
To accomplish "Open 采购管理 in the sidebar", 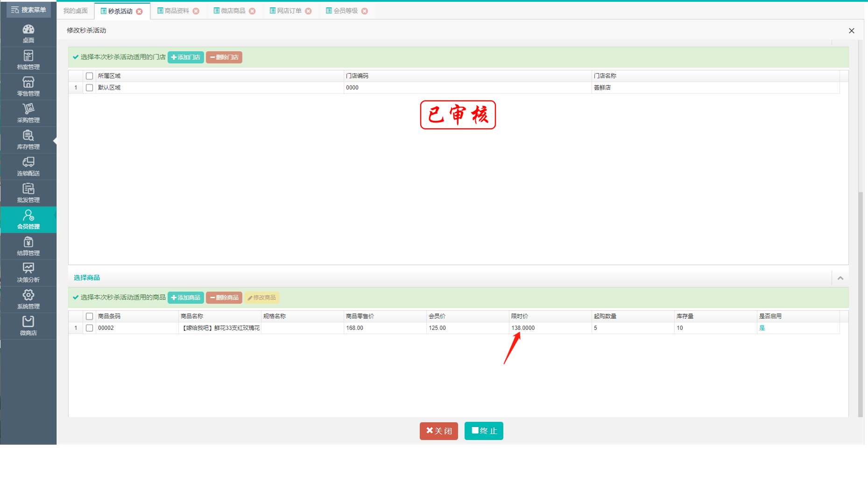I will tap(28, 113).
